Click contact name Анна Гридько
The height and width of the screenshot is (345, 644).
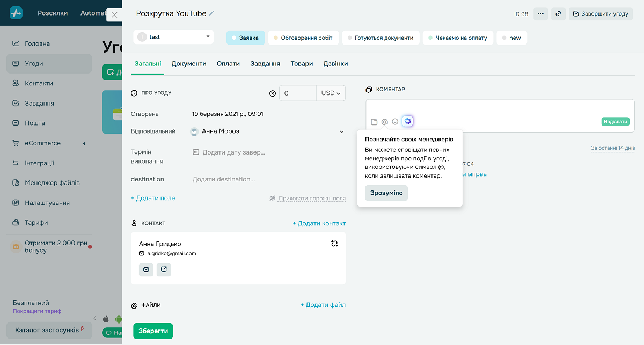point(160,244)
